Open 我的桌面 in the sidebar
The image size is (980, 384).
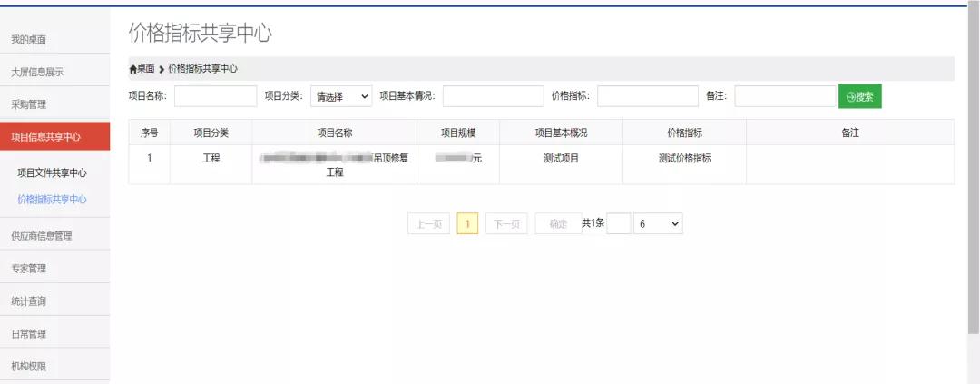(29, 40)
